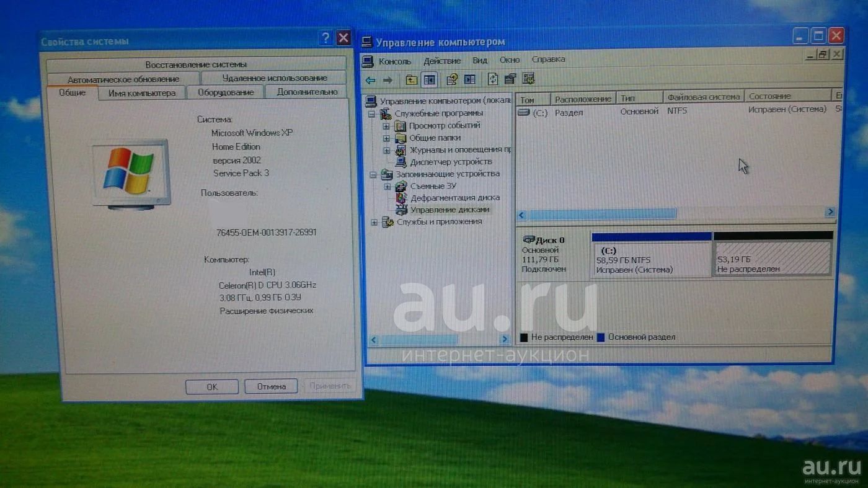Click the Дефрагментация диска icon
Viewport: 868px width, 488px height.
(x=402, y=198)
